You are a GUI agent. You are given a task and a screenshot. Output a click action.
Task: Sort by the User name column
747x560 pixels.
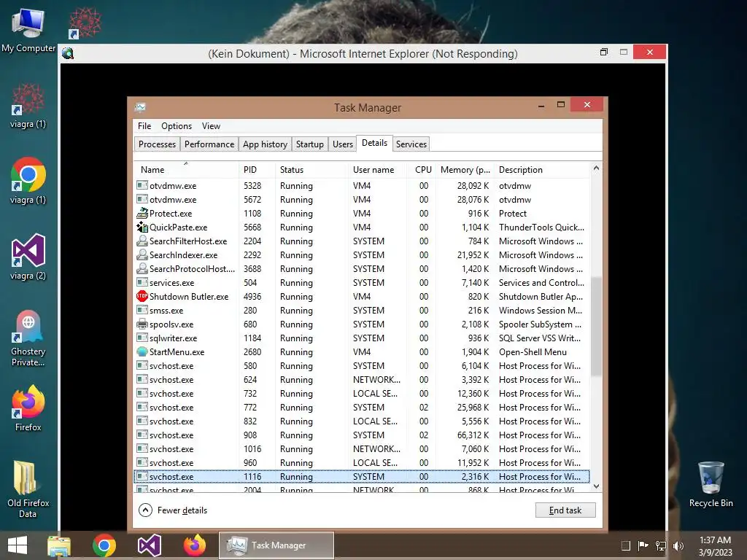(377, 169)
